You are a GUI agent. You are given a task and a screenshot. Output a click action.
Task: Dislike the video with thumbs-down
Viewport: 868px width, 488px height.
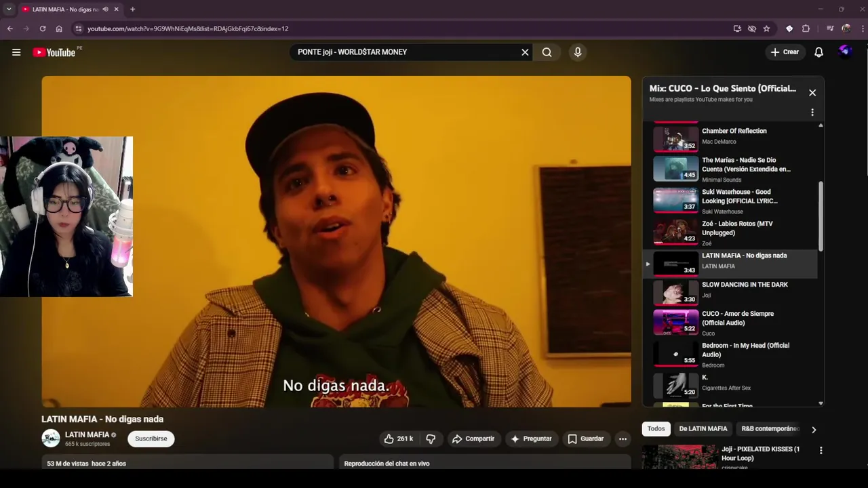pyautogui.click(x=431, y=439)
